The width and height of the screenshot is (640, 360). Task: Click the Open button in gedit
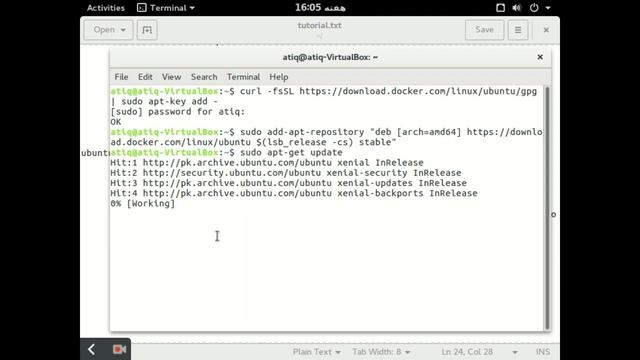point(108,30)
